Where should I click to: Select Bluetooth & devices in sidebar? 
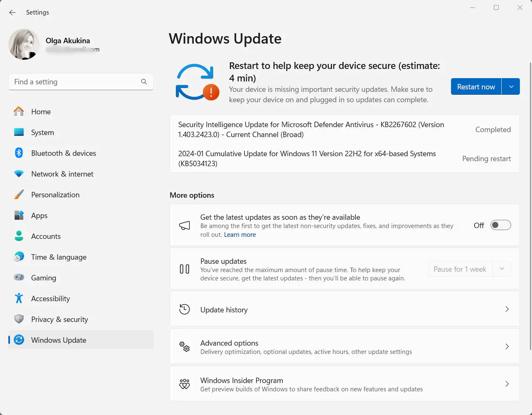(81, 153)
